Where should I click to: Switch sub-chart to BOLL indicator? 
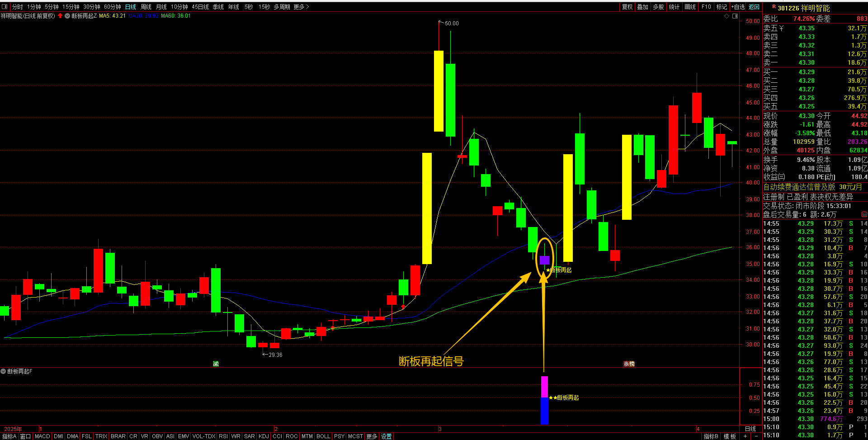click(323, 436)
